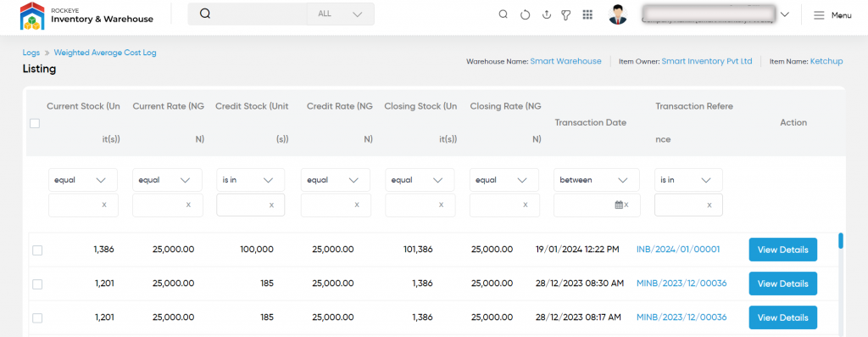
Task: Open Closing Stock 'equal' operator dropdown
Action: click(420, 180)
